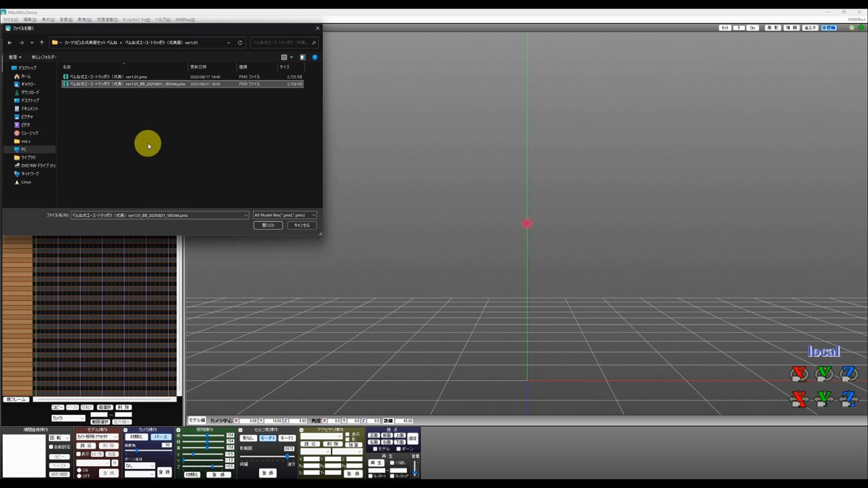
Task: Open ドキュメント folder in sidebar
Action: click(x=29, y=108)
